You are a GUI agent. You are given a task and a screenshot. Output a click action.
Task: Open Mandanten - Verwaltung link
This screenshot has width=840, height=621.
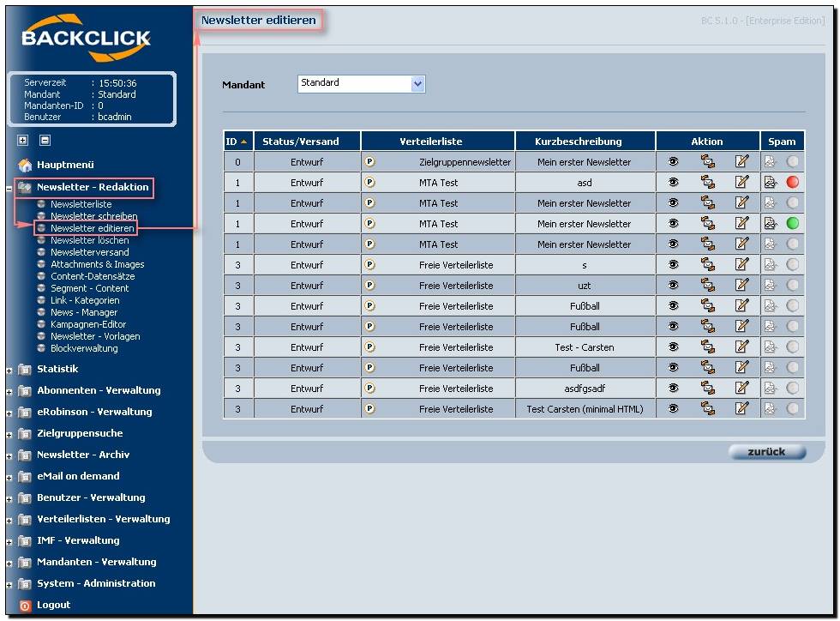click(96, 562)
